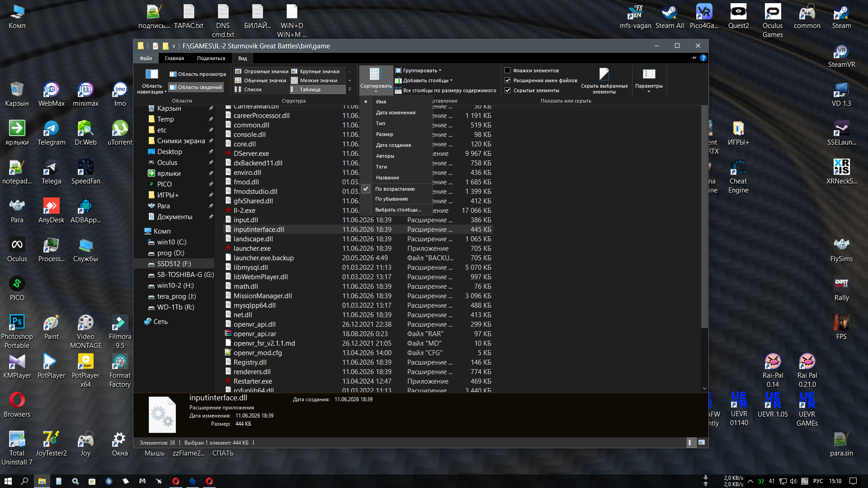Select SSD512 (F:) drive in tree

(174, 264)
